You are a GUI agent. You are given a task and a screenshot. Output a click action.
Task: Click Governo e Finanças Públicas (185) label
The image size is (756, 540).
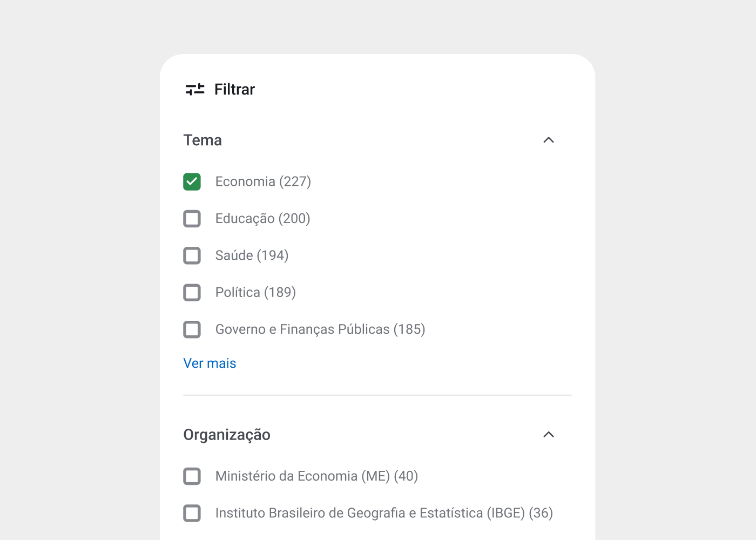tap(320, 329)
